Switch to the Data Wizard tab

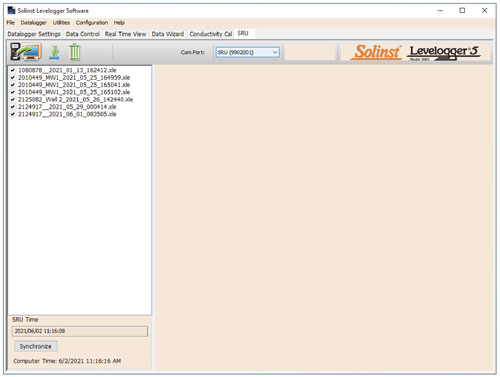(168, 34)
